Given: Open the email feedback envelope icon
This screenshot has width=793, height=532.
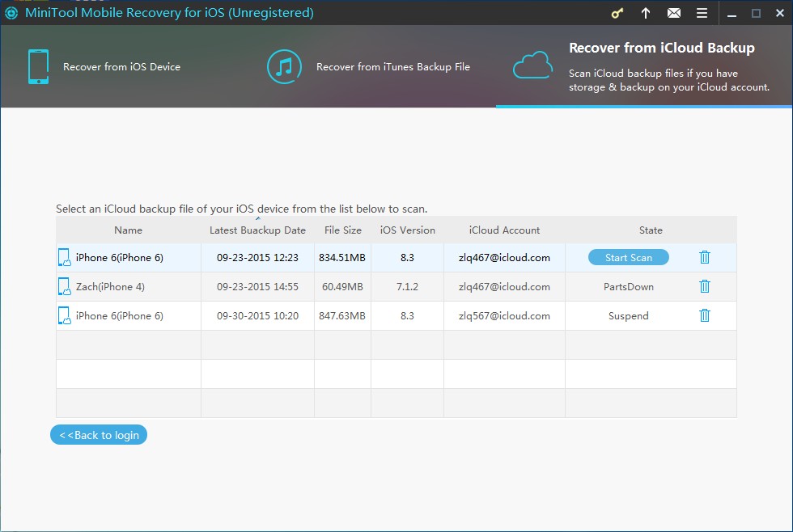Looking at the screenshot, I should [x=673, y=13].
